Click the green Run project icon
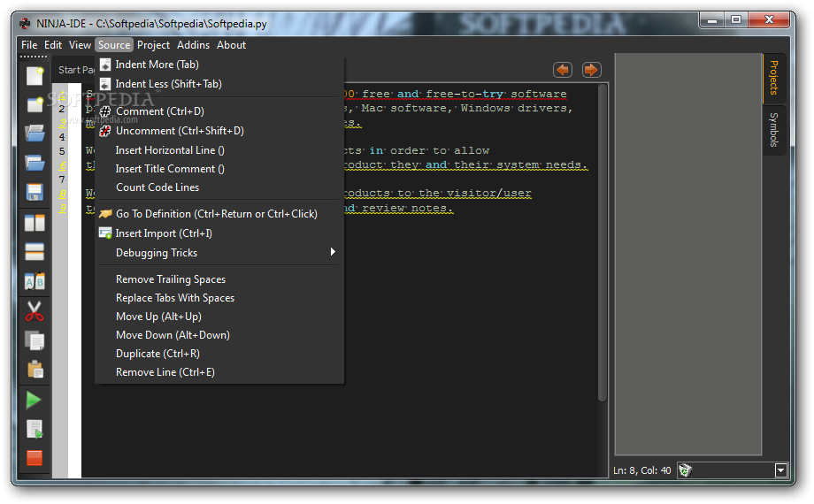 (34, 400)
